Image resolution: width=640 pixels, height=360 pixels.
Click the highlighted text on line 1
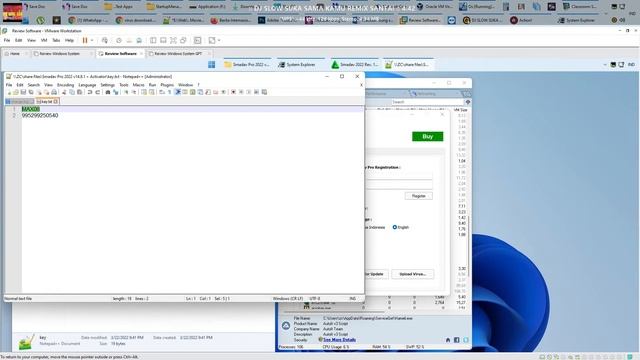pos(31,109)
